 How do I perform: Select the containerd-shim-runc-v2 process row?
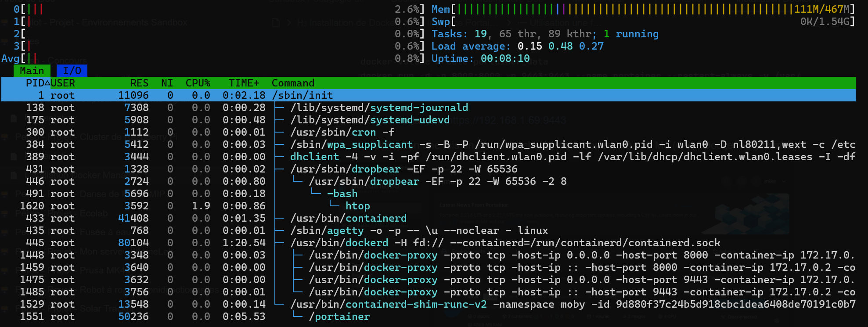click(429, 304)
